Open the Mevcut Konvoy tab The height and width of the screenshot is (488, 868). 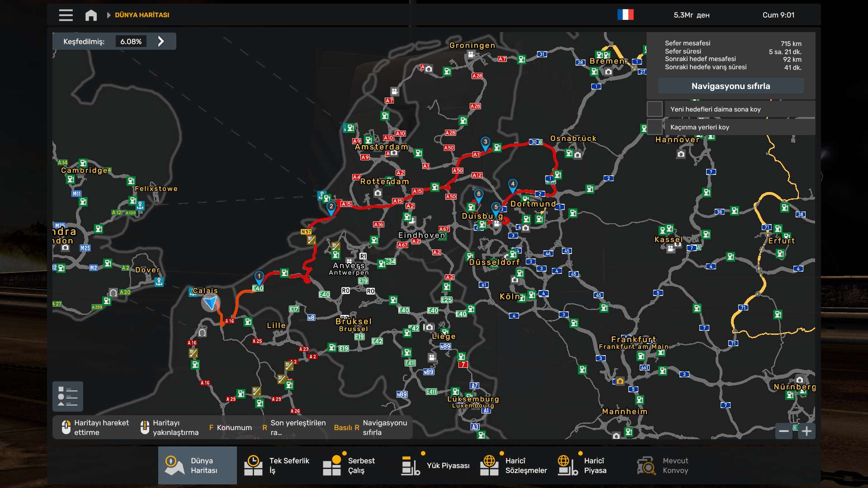pyautogui.click(x=670, y=465)
